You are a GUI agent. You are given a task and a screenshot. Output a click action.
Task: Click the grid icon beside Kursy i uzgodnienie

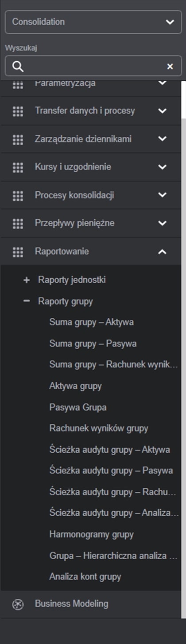pyautogui.click(x=18, y=167)
